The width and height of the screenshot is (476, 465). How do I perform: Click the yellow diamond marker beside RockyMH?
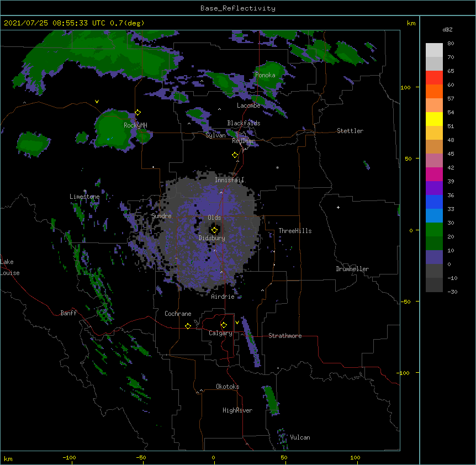pos(138,113)
